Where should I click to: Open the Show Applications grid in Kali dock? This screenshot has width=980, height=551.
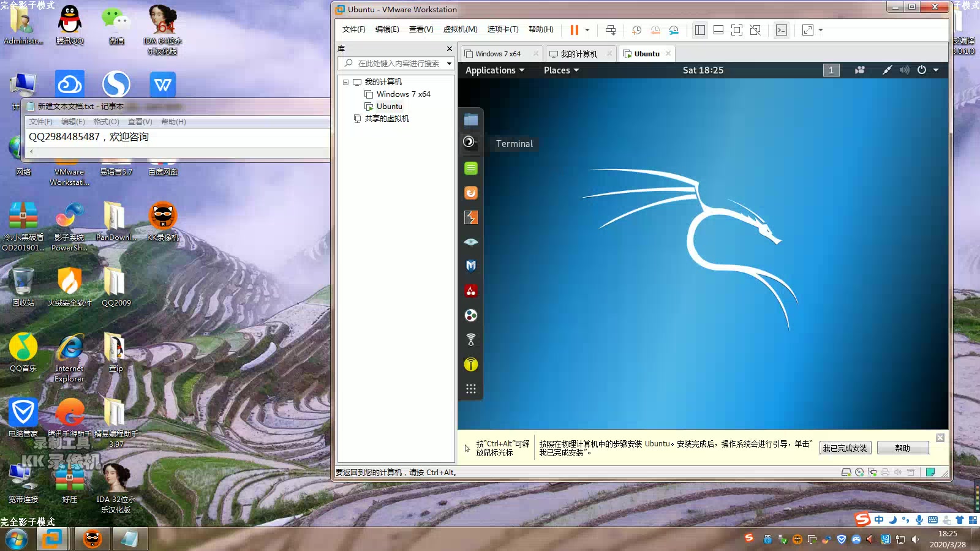coord(470,388)
